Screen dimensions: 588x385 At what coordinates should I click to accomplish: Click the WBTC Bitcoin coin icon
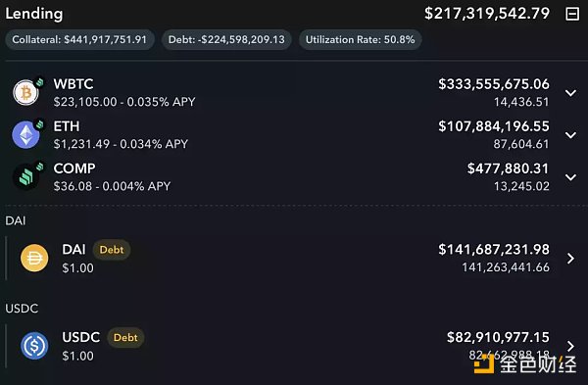(x=25, y=93)
